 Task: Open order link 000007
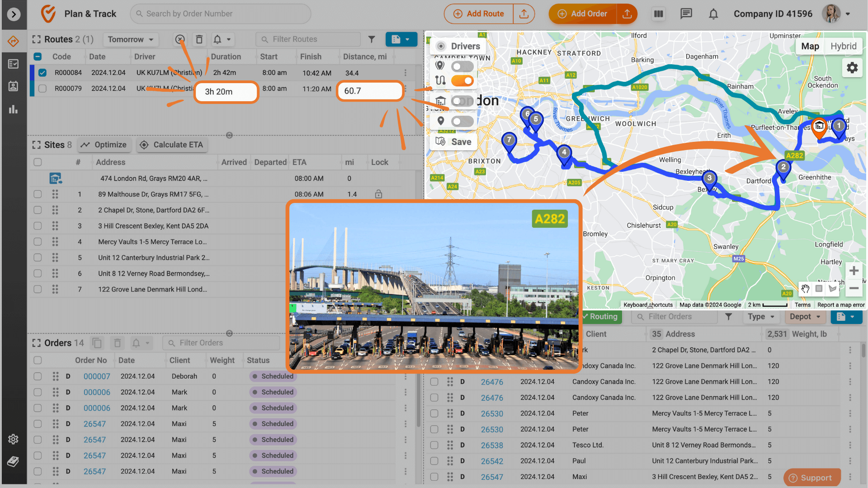coord(97,376)
